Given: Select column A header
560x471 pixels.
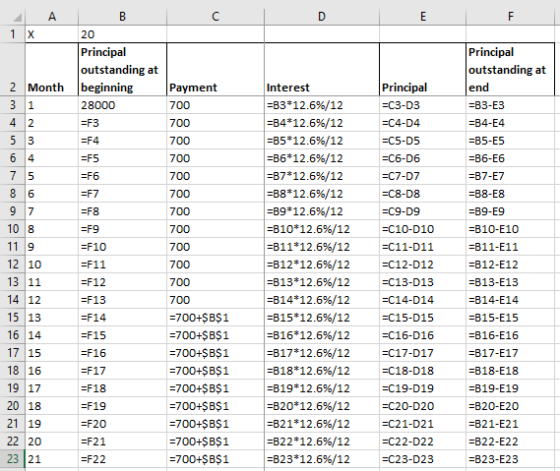Looking at the screenshot, I should point(52,16).
